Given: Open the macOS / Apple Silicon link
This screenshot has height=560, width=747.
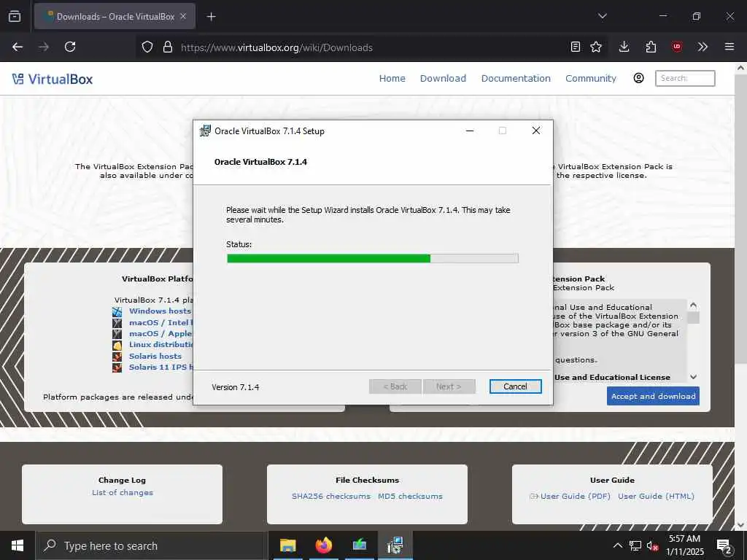Looking at the screenshot, I should click(161, 333).
